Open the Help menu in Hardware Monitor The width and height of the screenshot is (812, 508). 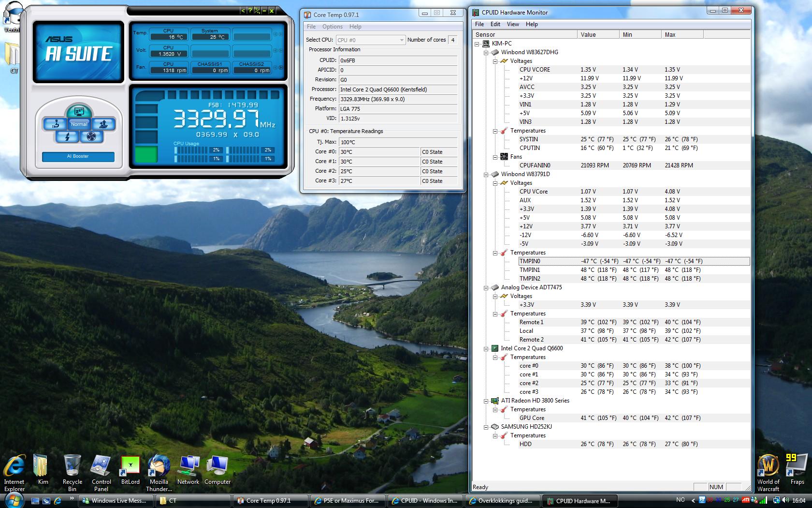click(x=532, y=24)
